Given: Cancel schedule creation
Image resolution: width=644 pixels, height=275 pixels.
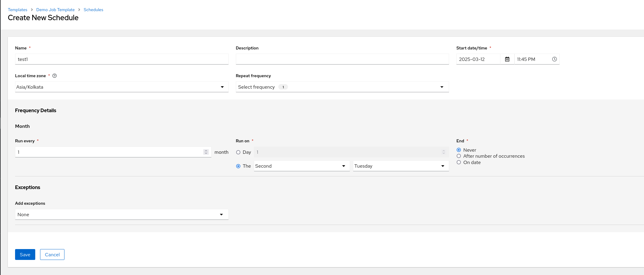Looking at the screenshot, I should click(x=52, y=255).
